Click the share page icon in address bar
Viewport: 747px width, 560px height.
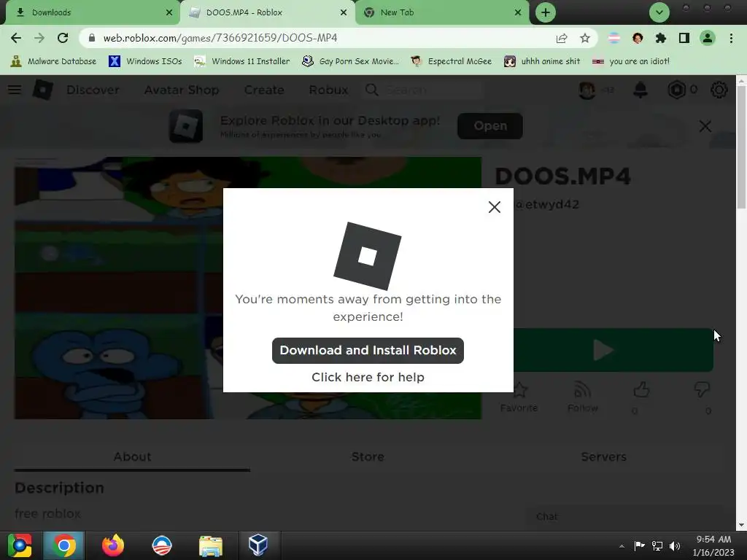coord(562,38)
